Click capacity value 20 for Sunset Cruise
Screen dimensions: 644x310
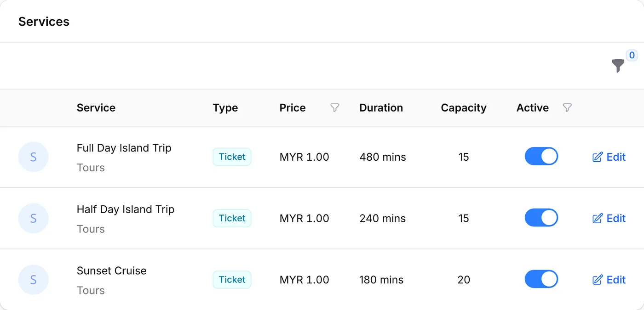pyautogui.click(x=464, y=280)
